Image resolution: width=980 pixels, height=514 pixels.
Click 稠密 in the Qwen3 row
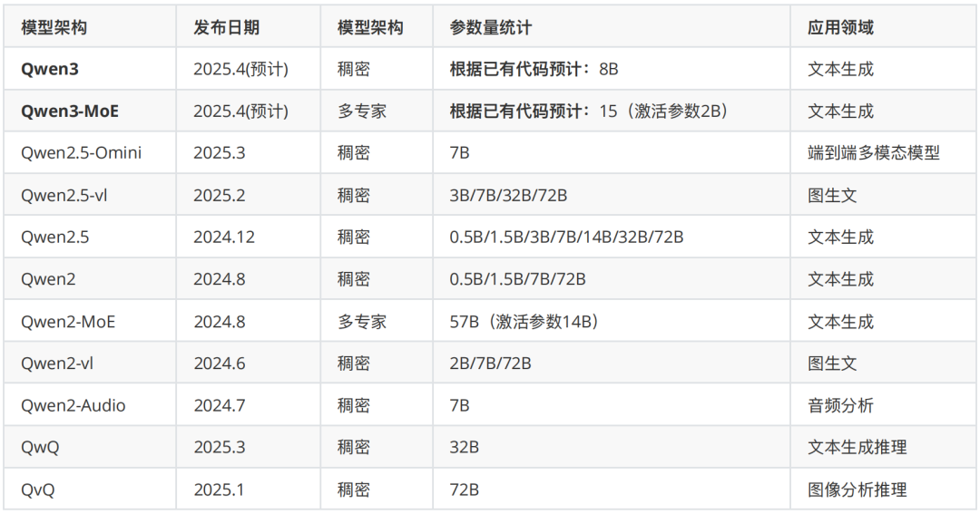[354, 69]
